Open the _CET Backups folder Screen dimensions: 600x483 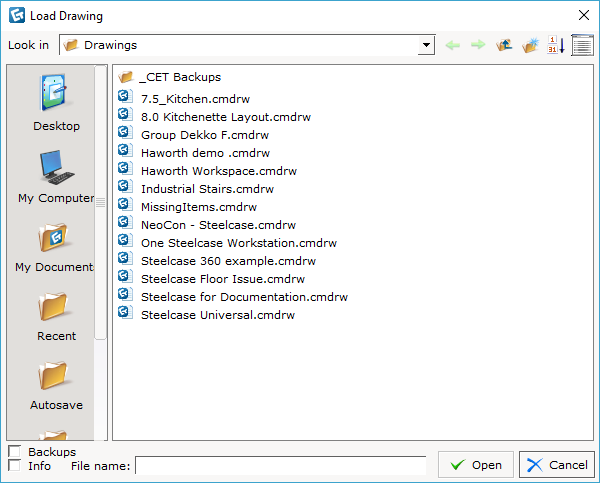click(180, 77)
